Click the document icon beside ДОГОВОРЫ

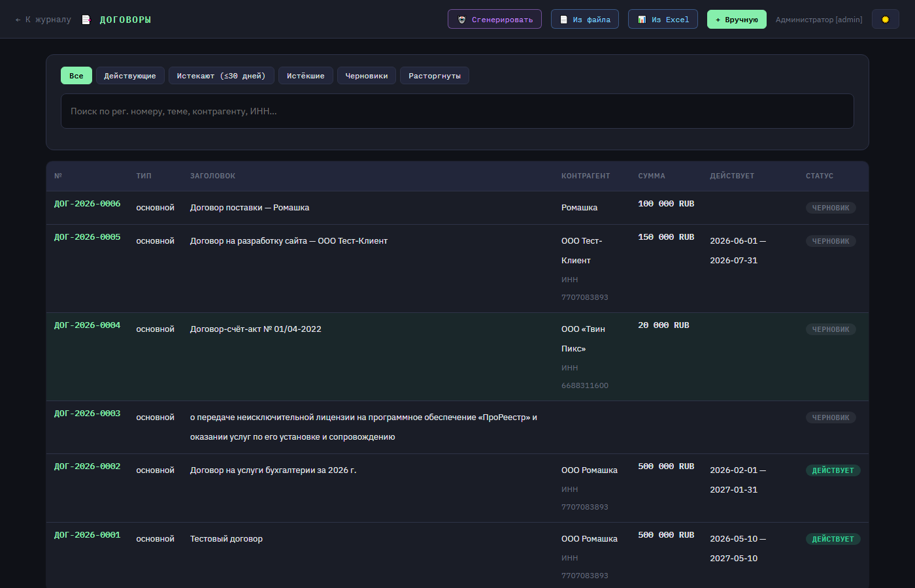(x=86, y=20)
